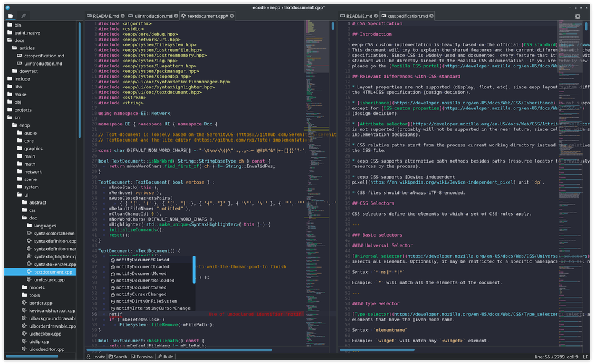Choose notifyCursorChanged autocomplete suggestion
The height and width of the screenshot is (364, 594).
(151, 294)
